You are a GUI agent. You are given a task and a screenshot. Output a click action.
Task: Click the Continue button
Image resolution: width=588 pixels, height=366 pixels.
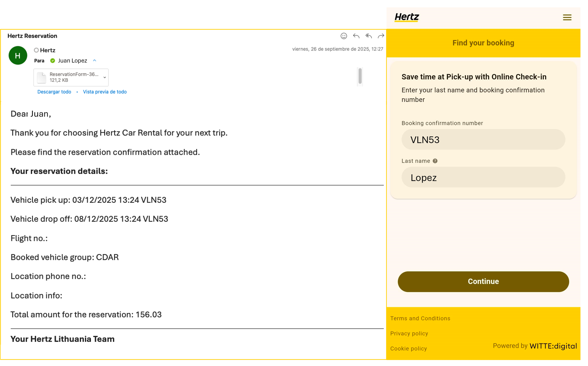coord(483,281)
